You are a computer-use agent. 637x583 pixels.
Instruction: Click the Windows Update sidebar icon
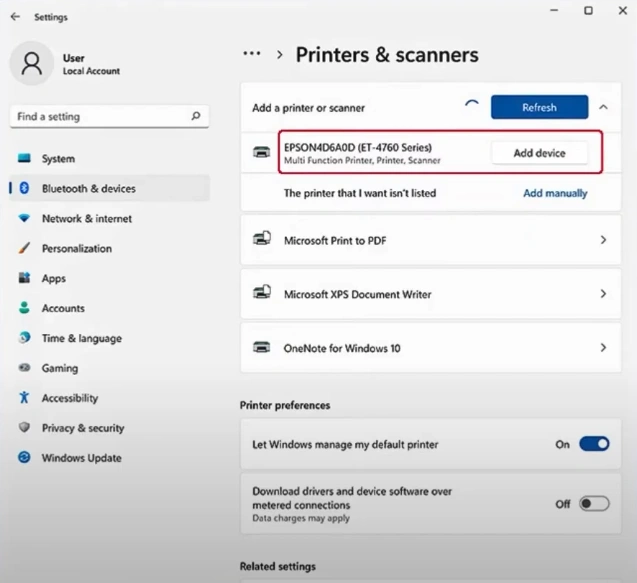pyautogui.click(x=24, y=458)
